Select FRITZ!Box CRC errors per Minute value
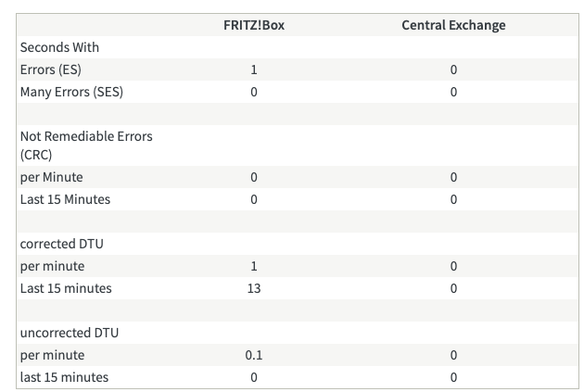 pyautogui.click(x=253, y=177)
